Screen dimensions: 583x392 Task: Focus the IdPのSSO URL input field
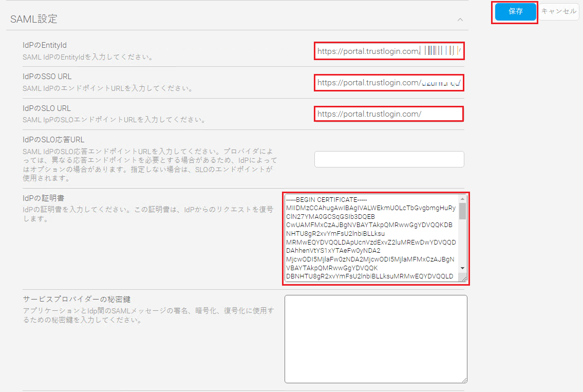[389, 83]
